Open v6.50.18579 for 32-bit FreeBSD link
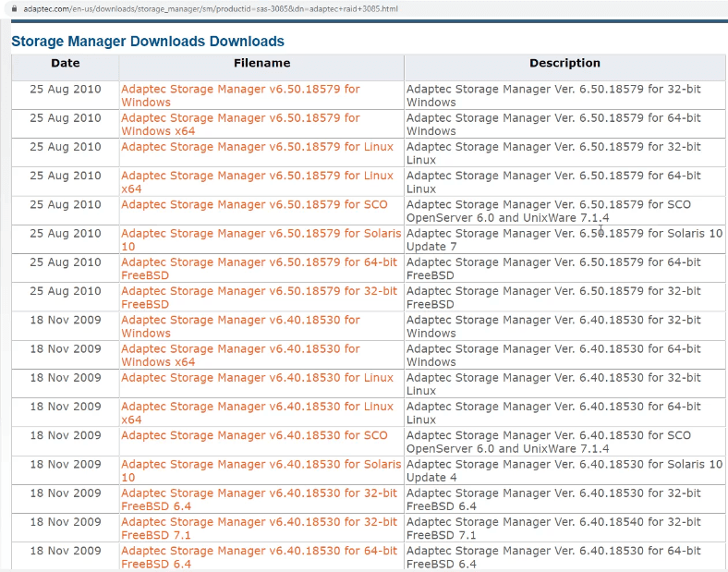Viewport: 728px width, 572px height. tap(259, 298)
